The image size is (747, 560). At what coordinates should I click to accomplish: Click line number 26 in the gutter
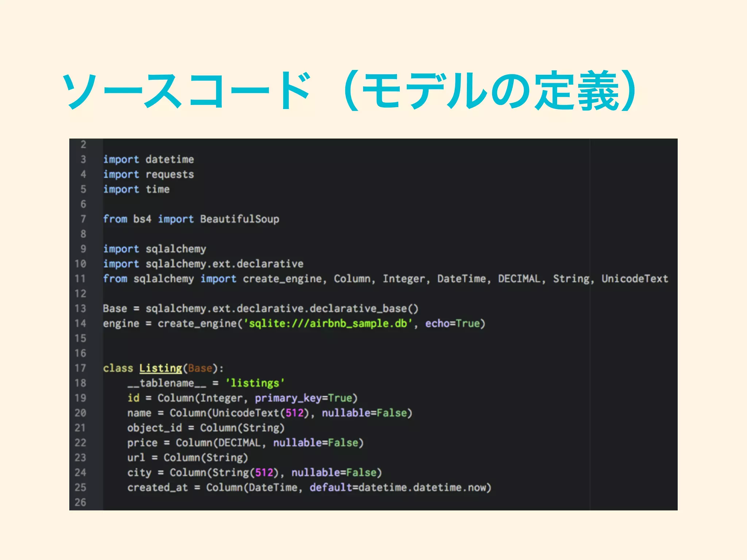pos(81,502)
